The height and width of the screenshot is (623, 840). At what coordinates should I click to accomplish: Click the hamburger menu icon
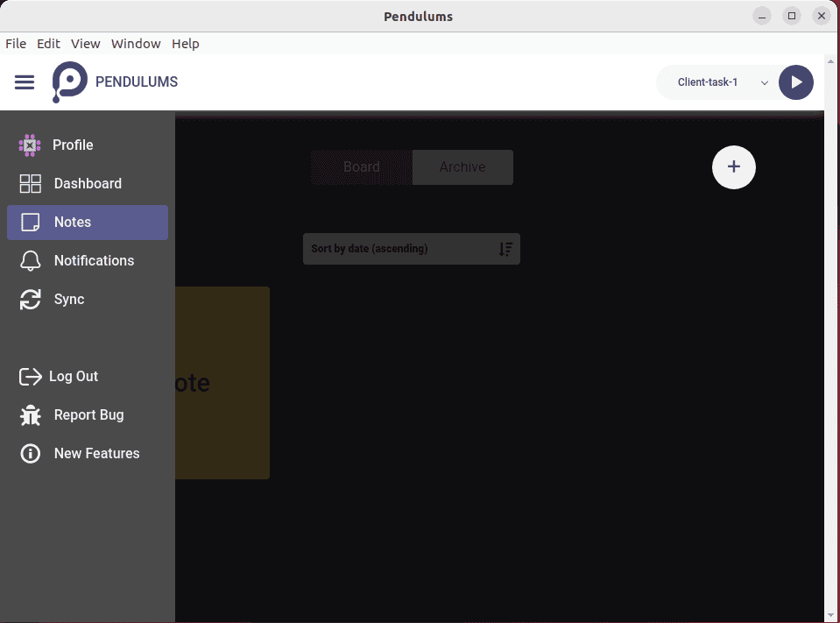[x=25, y=82]
